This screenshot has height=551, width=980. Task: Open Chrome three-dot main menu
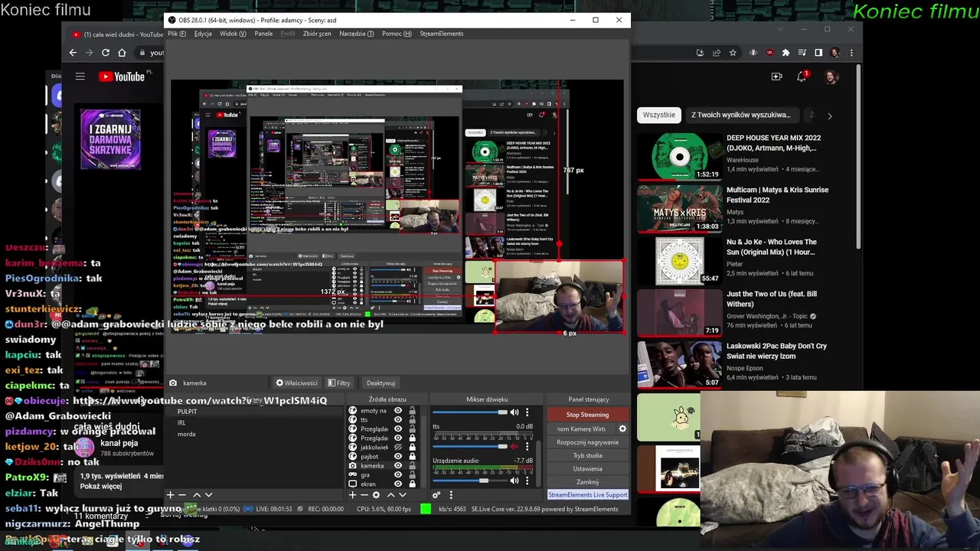click(851, 53)
